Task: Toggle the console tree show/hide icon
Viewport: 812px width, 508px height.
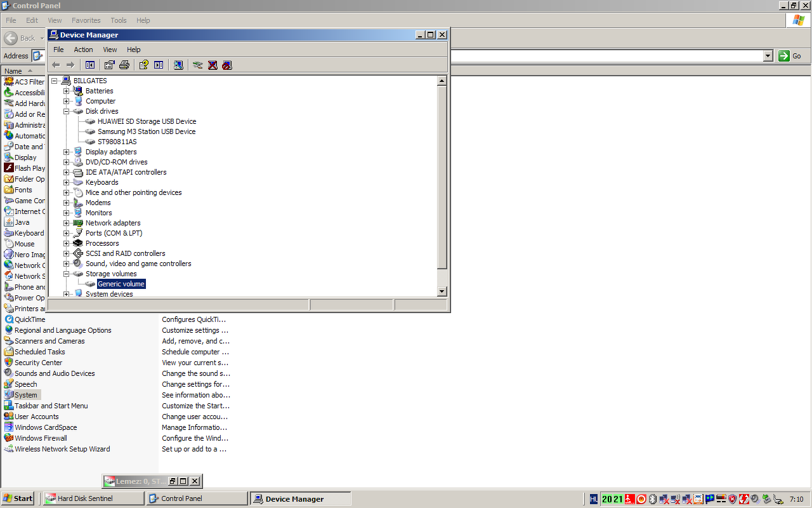Action: (90, 65)
